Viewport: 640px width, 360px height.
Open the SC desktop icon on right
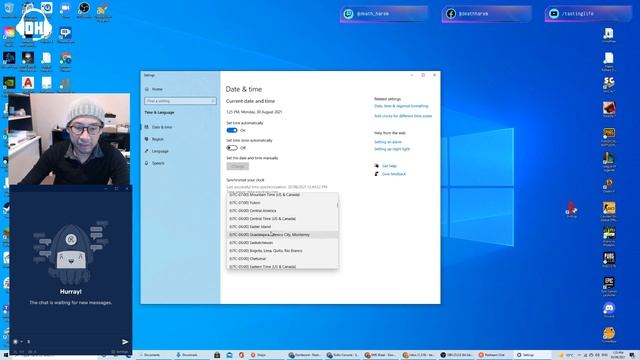point(609,84)
